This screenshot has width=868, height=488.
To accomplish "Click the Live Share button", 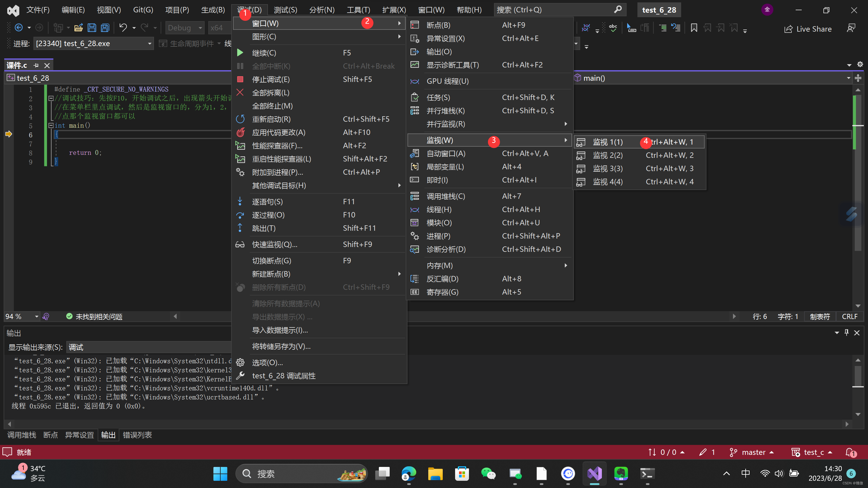I will [808, 29].
